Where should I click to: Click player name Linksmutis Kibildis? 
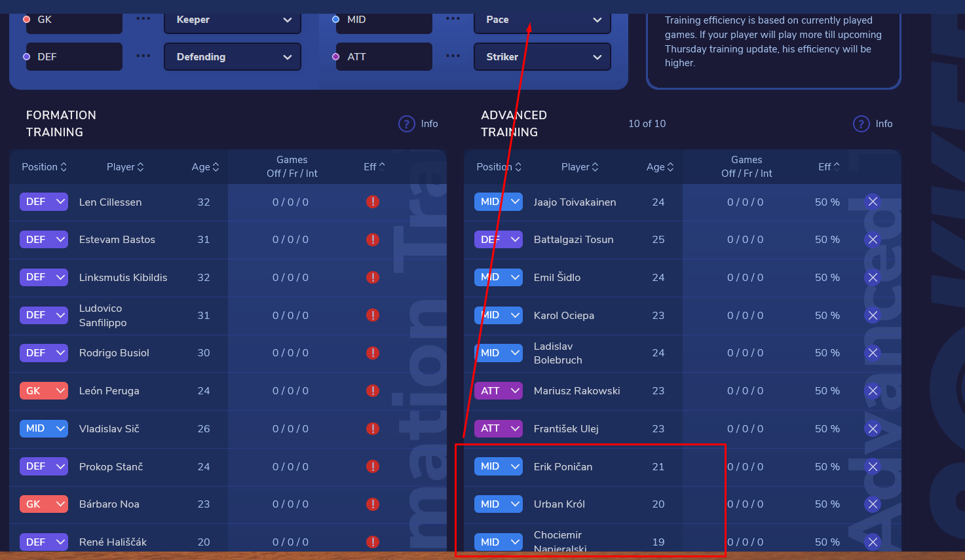point(123,278)
